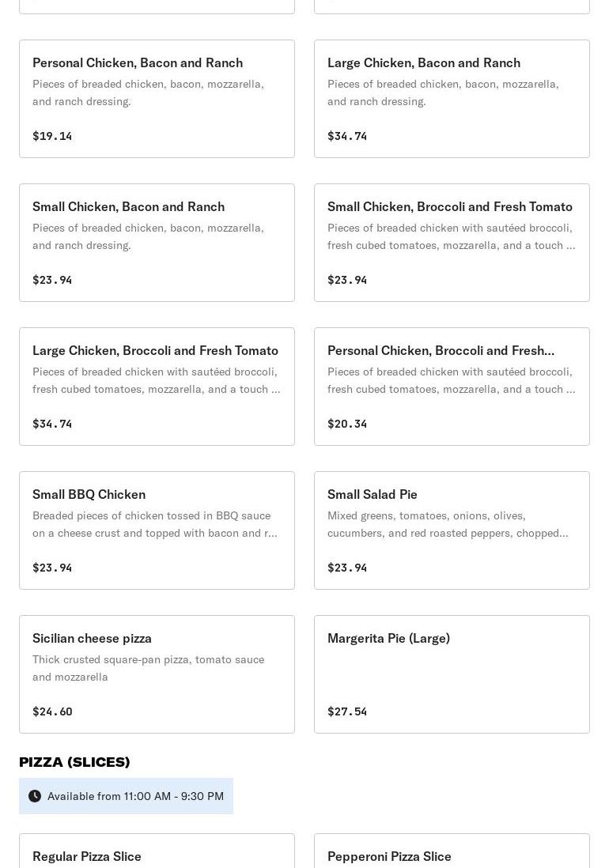609x868 pixels.
Task: Click the $27.54 price on Margerita Pie
Action: tap(347, 711)
